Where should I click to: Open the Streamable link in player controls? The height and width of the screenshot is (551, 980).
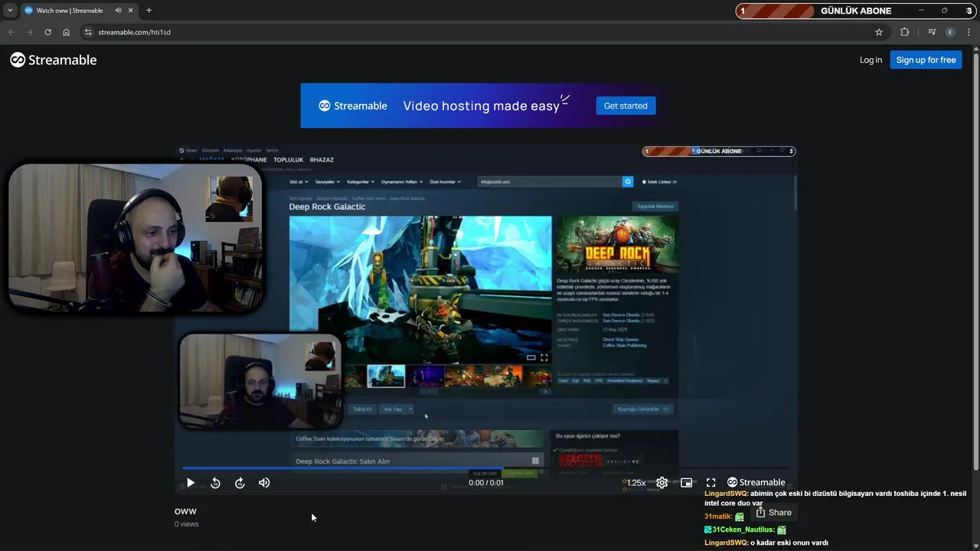tap(756, 483)
